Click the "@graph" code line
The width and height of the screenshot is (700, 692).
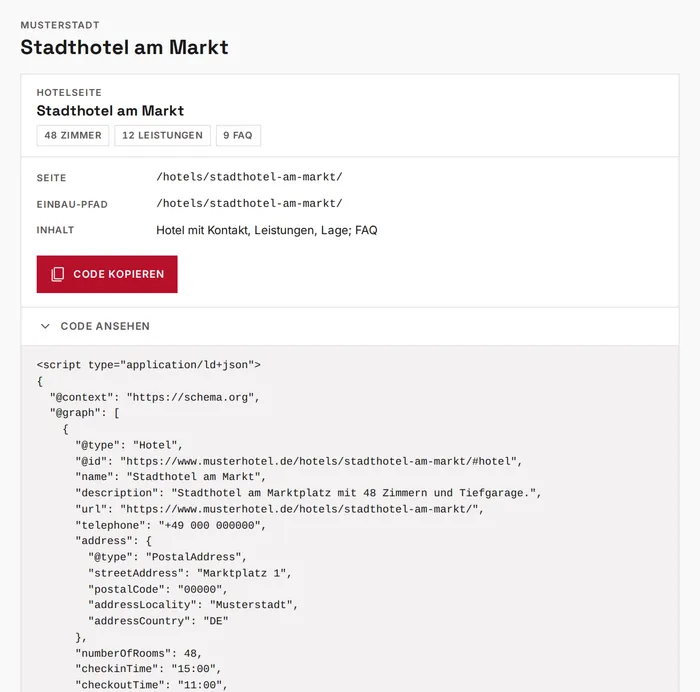[84, 413]
